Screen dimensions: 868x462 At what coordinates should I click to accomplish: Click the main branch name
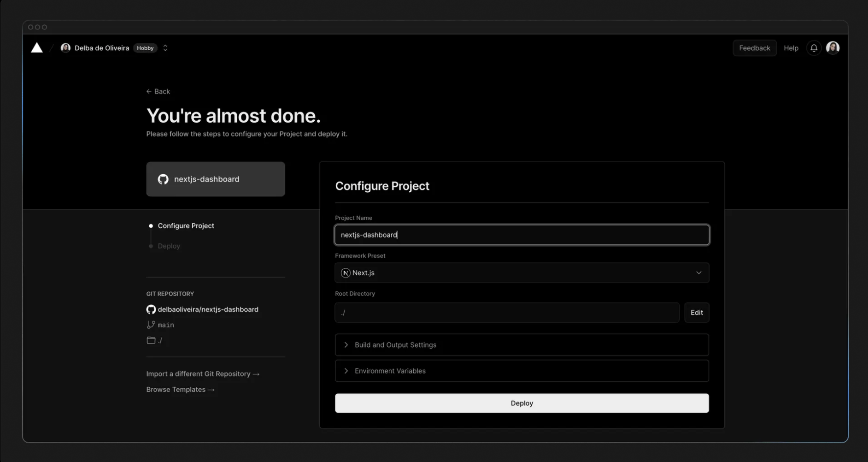pyautogui.click(x=166, y=325)
